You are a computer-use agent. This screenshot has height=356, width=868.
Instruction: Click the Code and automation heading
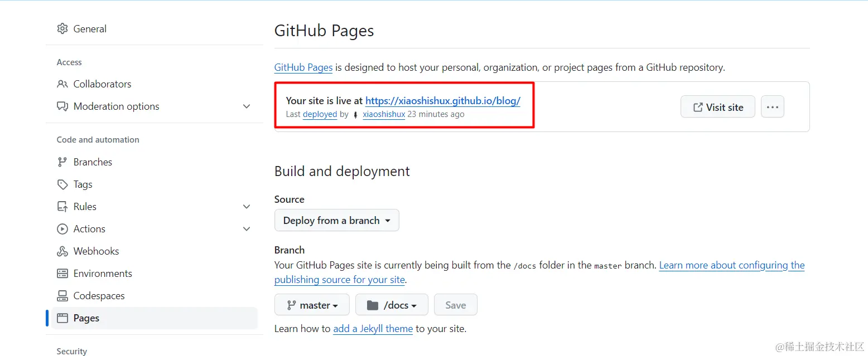click(98, 140)
